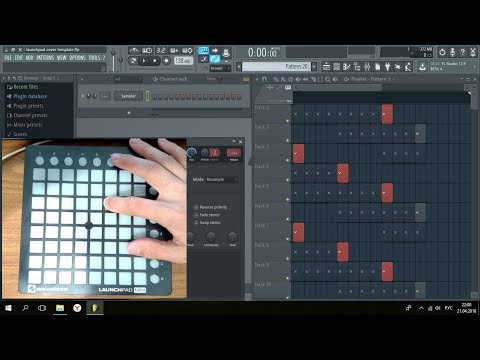Open the Mode Resample dropdown

[222, 179]
